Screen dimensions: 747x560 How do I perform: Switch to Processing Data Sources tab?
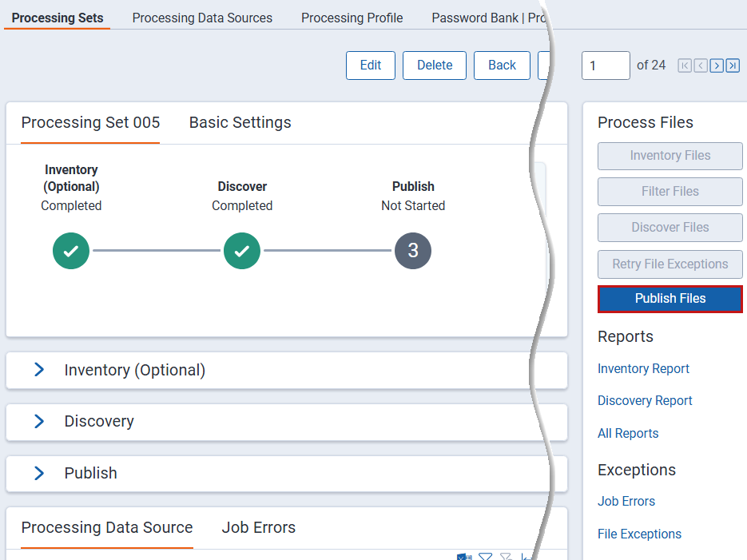point(202,18)
